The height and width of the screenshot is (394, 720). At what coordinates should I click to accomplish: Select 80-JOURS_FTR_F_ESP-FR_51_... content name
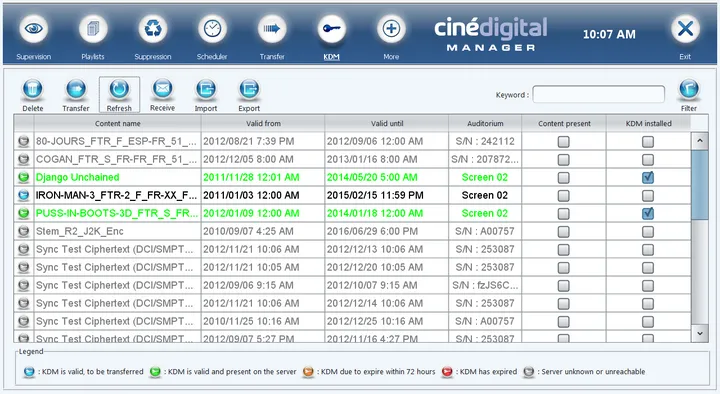tap(116, 141)
